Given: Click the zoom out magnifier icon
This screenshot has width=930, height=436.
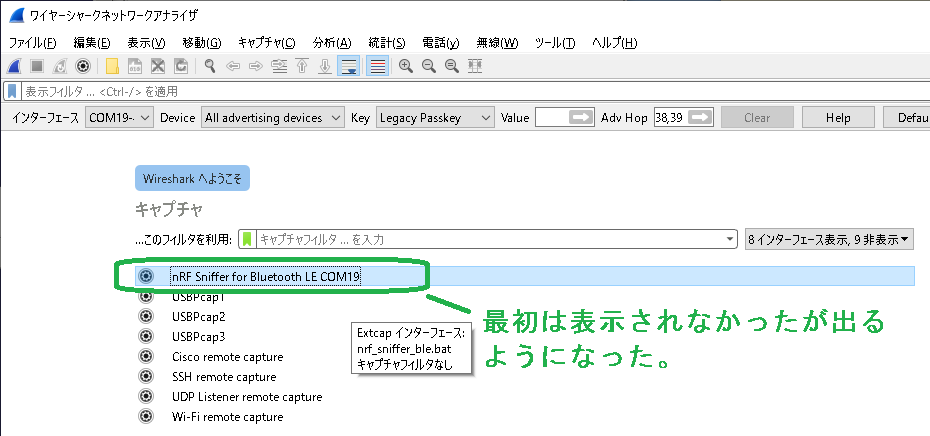Looking at the screenshot, I should point(428,66).
